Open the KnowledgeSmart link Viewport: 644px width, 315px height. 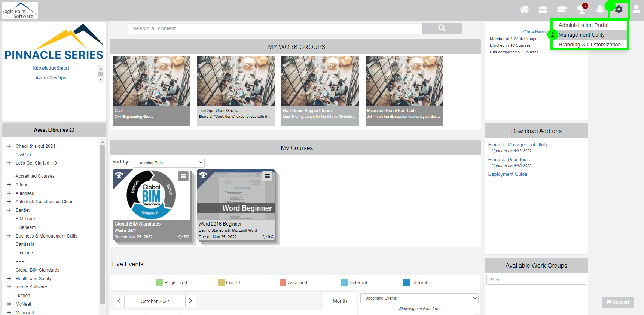point(51,68)
